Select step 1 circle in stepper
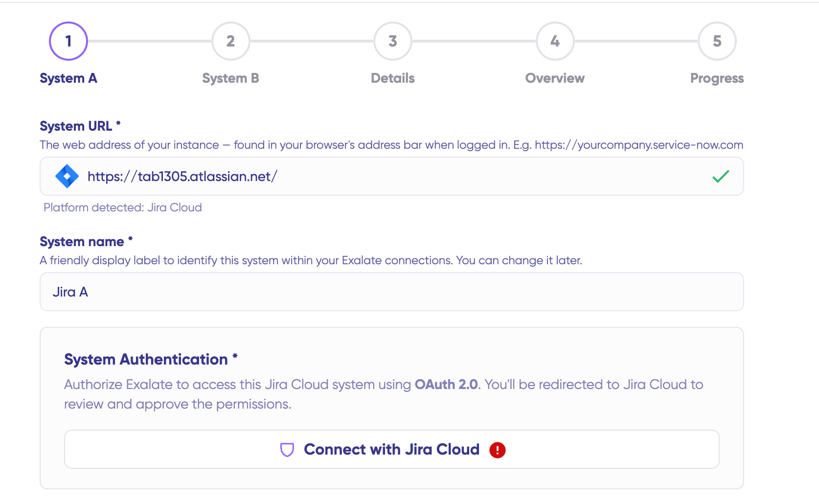The image size is (819, 504). (x=68, y=41)
